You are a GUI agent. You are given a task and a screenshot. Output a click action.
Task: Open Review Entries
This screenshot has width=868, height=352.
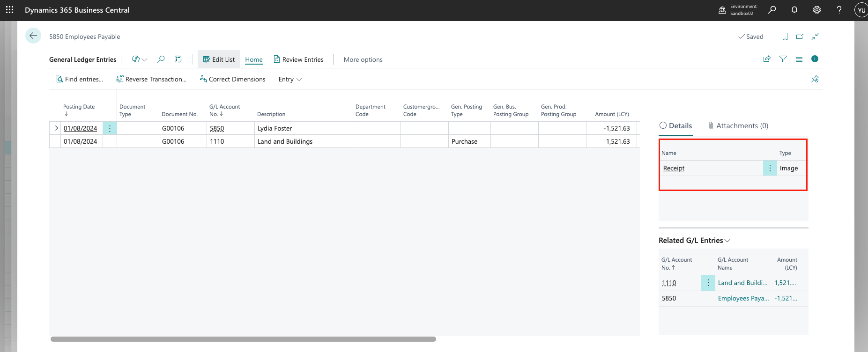pyautogui.click(x=298, y=59)
